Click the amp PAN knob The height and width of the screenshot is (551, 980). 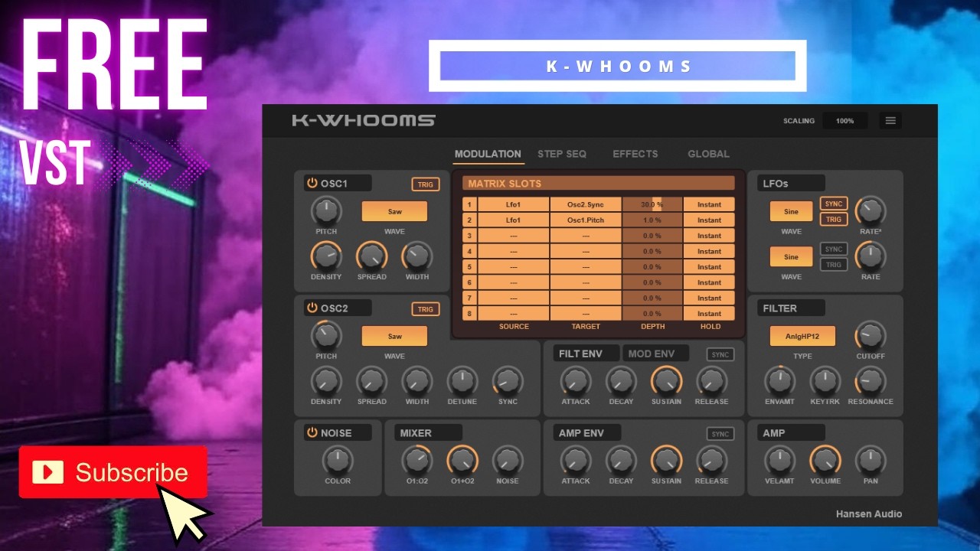coord(871,460)
